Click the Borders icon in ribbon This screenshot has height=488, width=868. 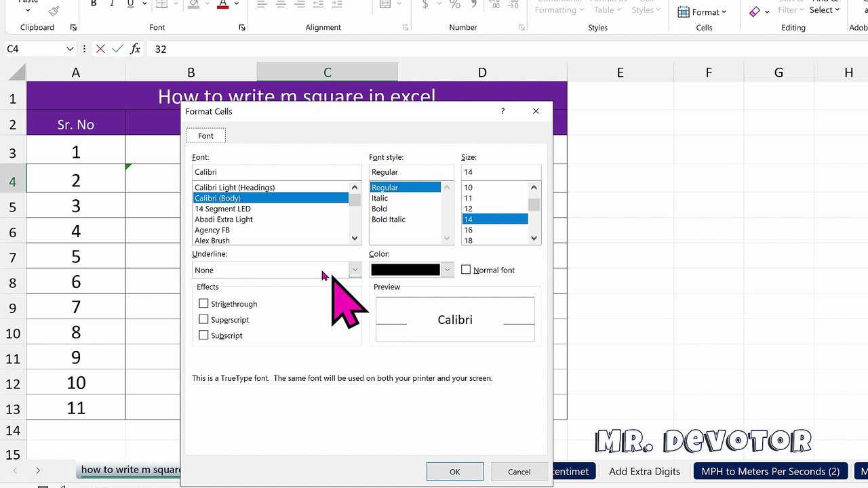(x=161, y=4)
